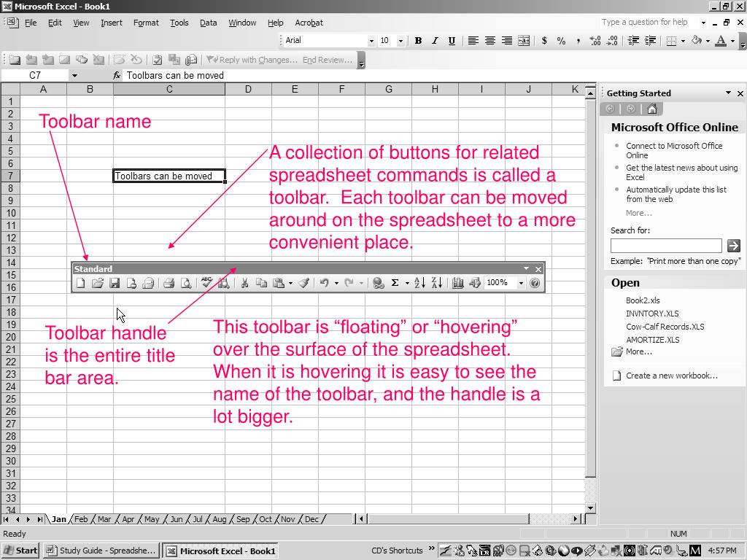Click the task pane Home icon
The height and width of the screenshot is (560, 747).
pyautogui.click(x=651, y=109)
